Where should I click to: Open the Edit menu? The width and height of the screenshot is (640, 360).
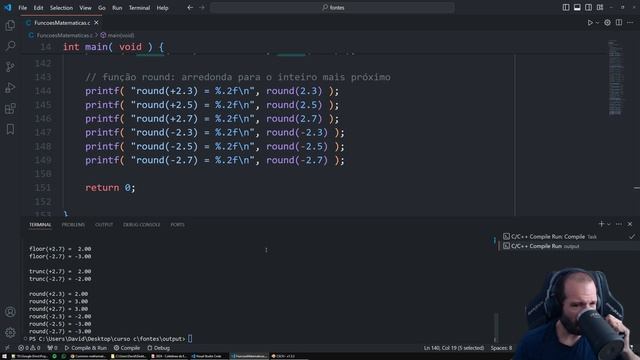point(38,8)
